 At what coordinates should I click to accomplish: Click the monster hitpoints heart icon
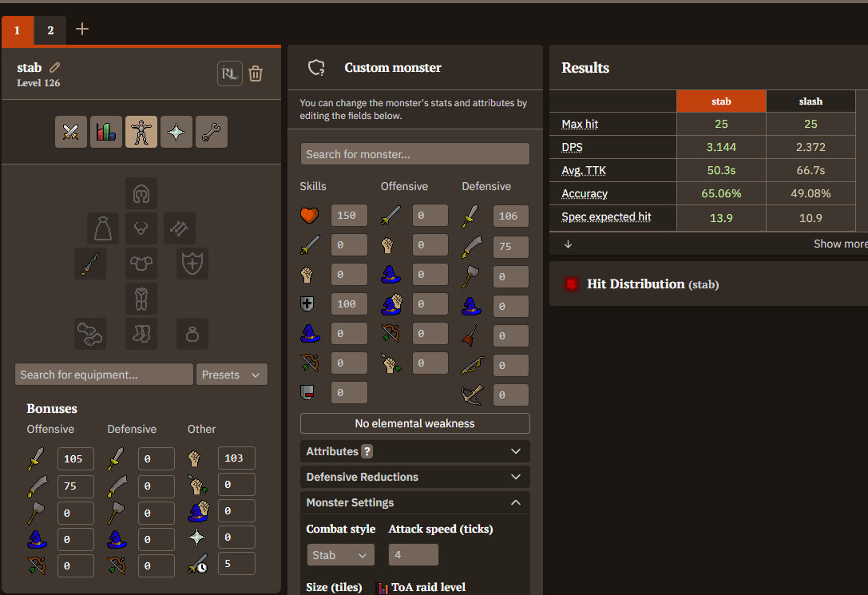pyautogui.click(x=310, y=216)
